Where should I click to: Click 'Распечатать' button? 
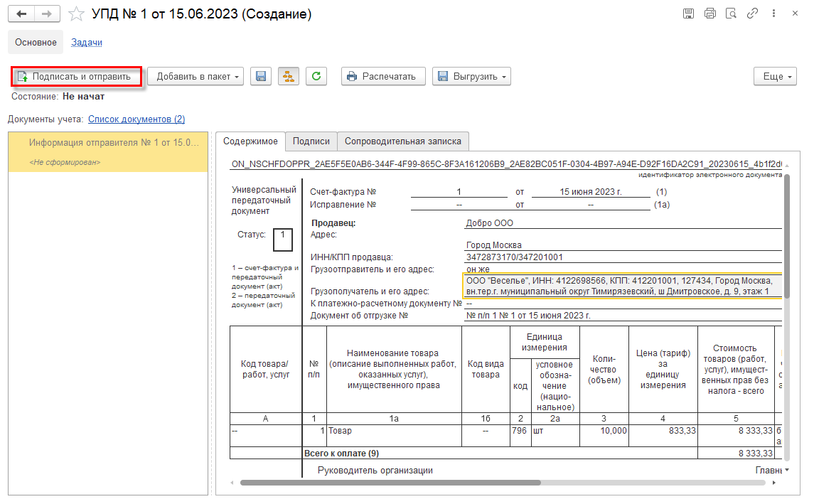383,76
